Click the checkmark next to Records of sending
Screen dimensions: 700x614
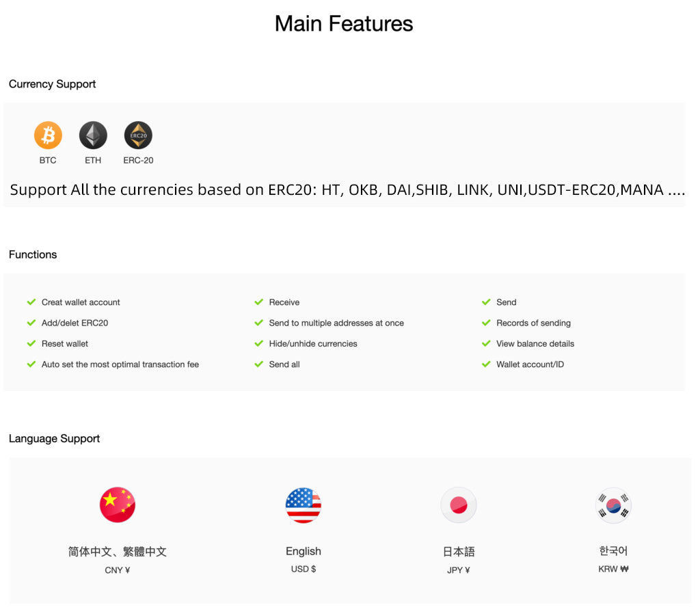(x=486, y=323)
